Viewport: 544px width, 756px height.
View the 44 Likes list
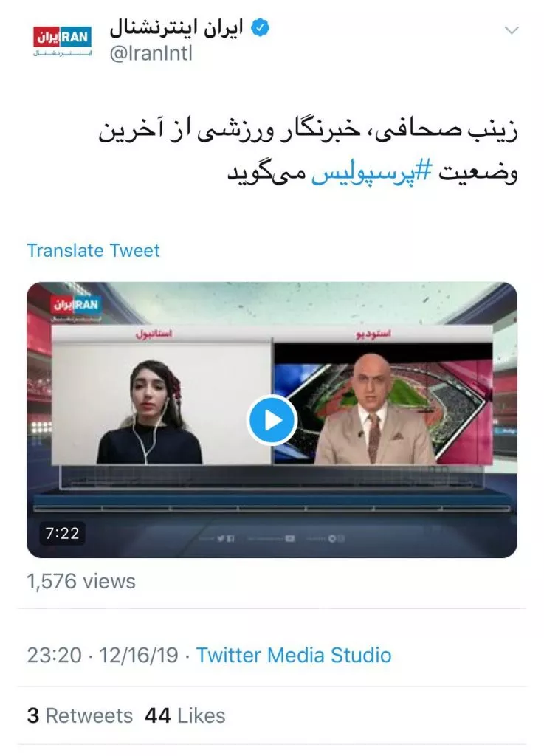click(x=185, y=716)
